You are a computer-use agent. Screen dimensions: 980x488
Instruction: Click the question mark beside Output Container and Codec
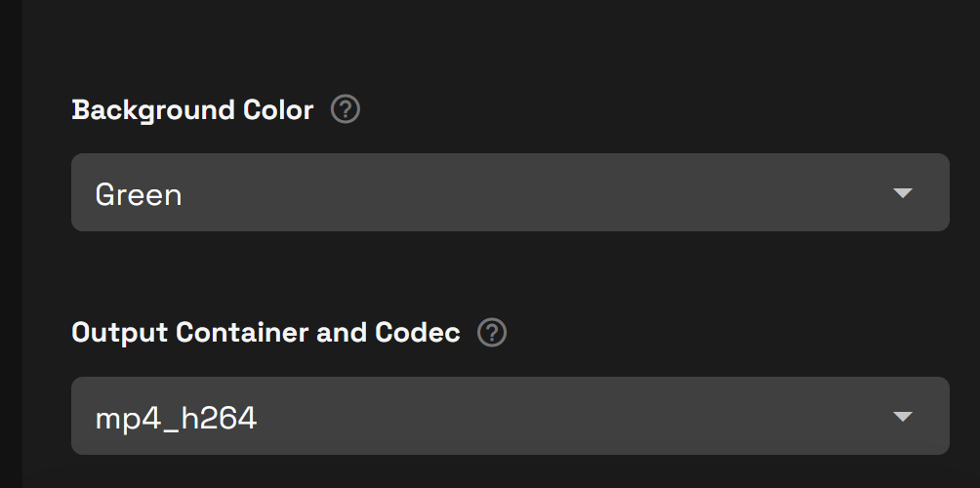point(492,333)
